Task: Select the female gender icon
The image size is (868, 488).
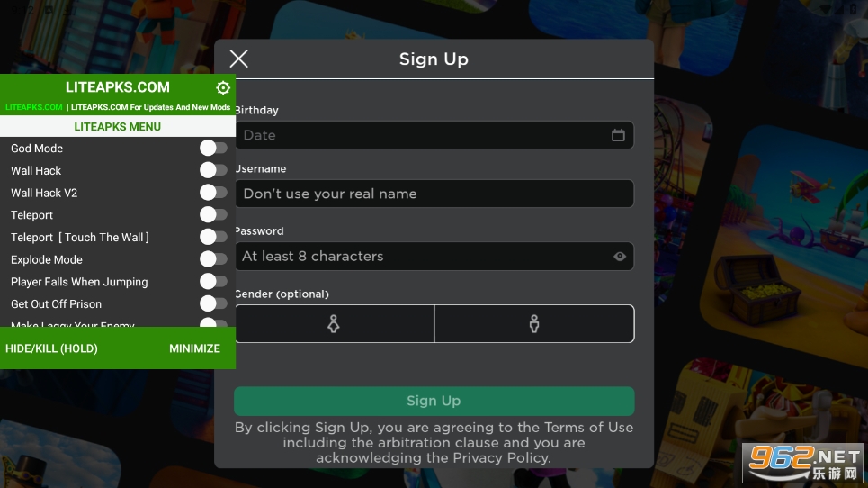Action: [x=334, y=323]
